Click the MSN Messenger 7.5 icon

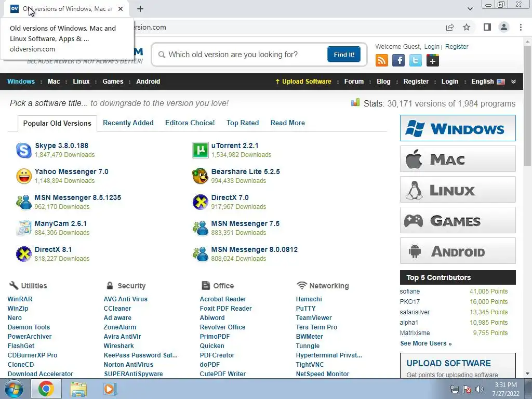(201, 228)
